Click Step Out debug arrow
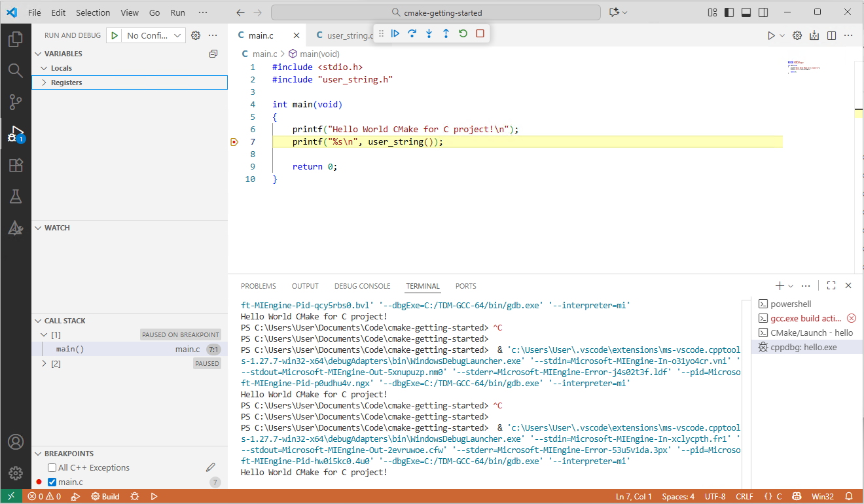The image size is (864, 504). tap(446, 33)
